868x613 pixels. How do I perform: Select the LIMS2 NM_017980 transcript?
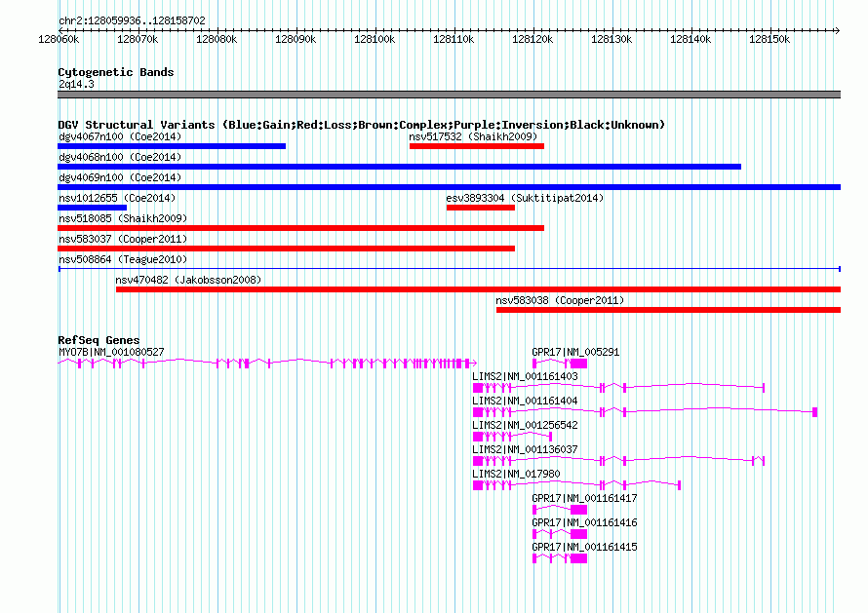(x=576, y=485)
